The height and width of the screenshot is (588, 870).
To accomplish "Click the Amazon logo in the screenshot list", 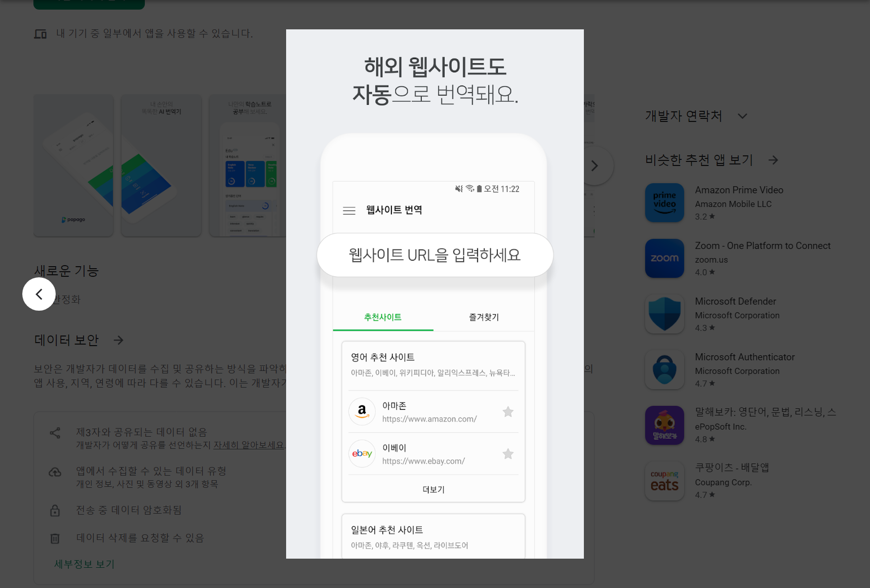I will pos(362,411).
